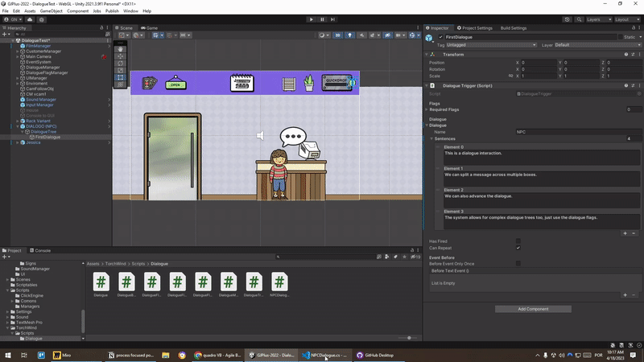Toggle the Has Fired checkbox
644x362 pixels.
click(518, 241)
